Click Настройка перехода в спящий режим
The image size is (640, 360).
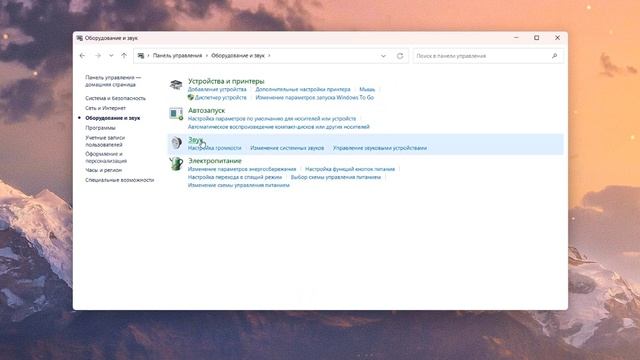235,177
